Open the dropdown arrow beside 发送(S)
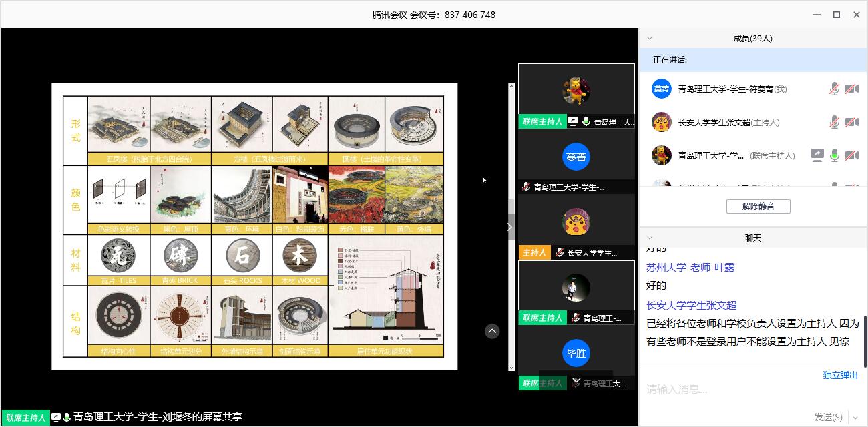This screenshot has width=868, height=427. pos(855,417)
